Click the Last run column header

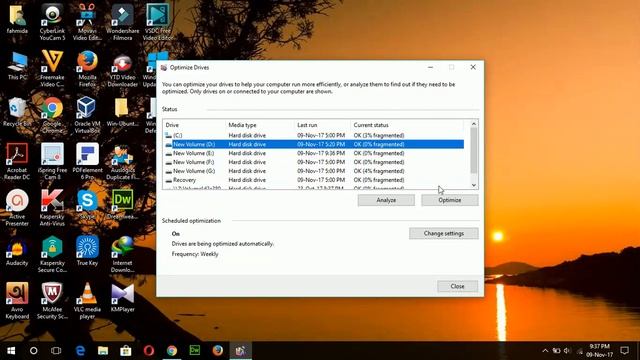pyautogui.click(x=322, y=125)
